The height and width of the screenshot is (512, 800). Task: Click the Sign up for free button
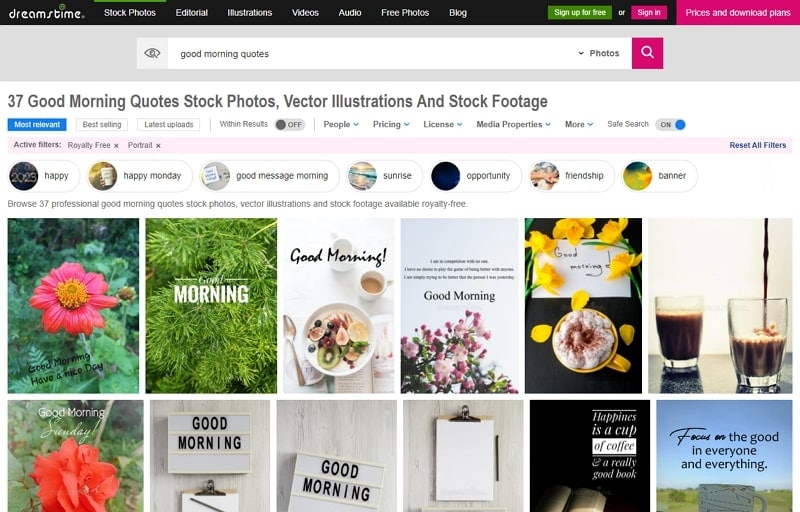click(580, 12)
